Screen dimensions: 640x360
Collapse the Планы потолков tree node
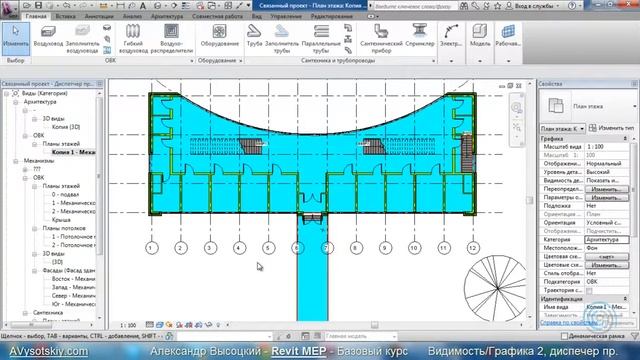click(x=35, y=229)
